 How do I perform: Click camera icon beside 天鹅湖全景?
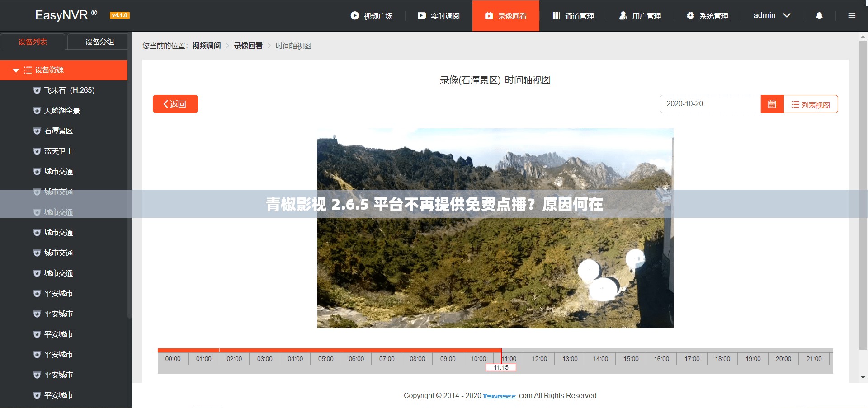click(x=37, y=111)
